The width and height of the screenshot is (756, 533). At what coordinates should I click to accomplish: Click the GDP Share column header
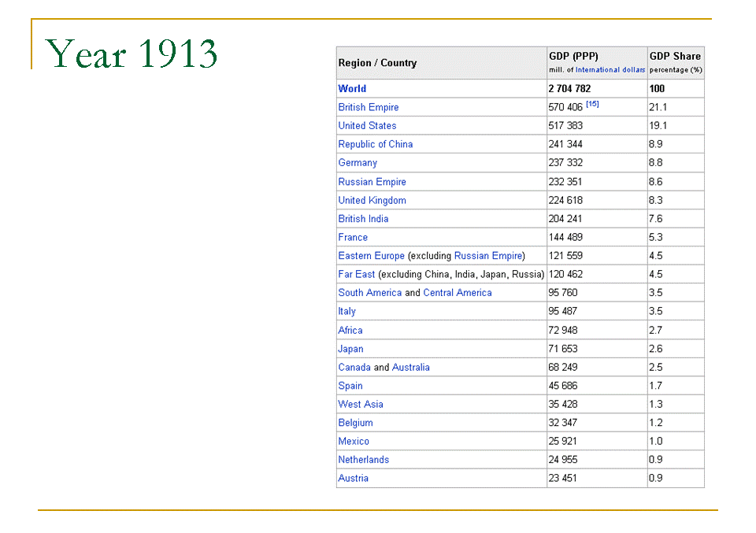tap(675, 57)
